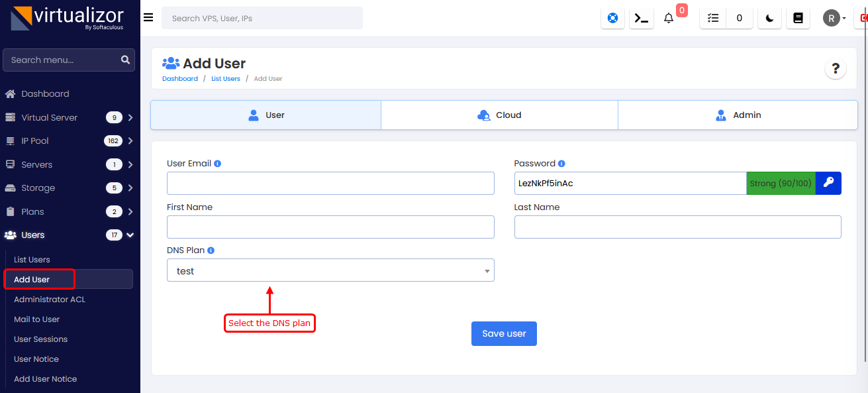Click the User Email input field
868x393 pixels.
click(330, 184)
